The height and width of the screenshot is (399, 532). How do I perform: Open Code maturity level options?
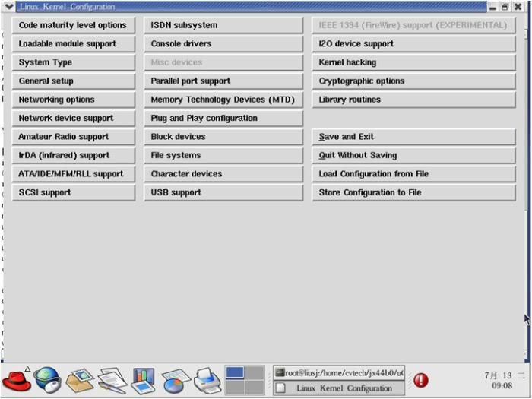tap(73, 25)
